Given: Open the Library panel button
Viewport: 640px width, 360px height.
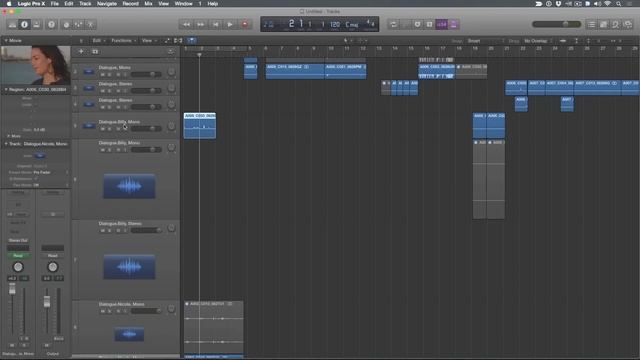Looking at the screenshot, I should (x=12, y=24).
